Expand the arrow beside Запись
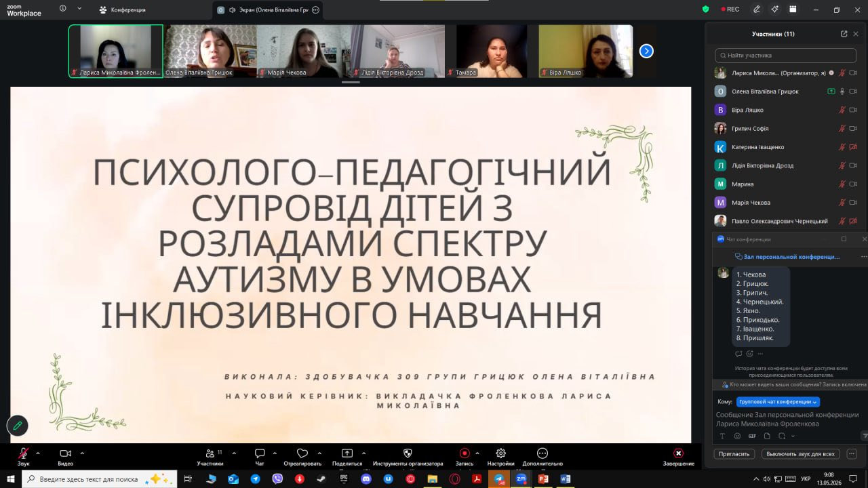 coord(477,453)
